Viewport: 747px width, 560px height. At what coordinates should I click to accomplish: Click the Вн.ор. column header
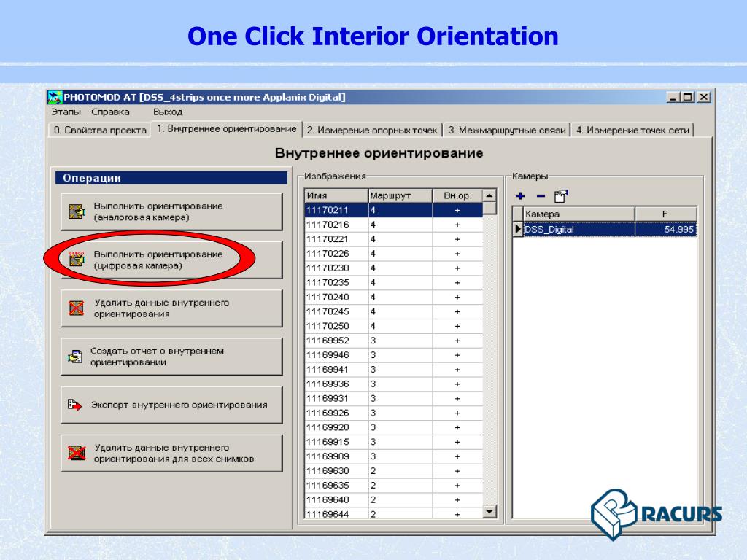point(457,195)
